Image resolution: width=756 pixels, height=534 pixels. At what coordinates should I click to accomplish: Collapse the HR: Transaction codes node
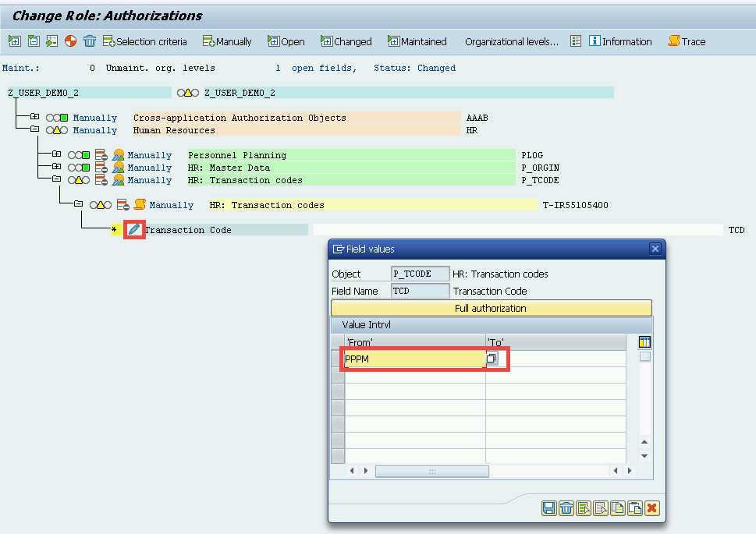57,179
